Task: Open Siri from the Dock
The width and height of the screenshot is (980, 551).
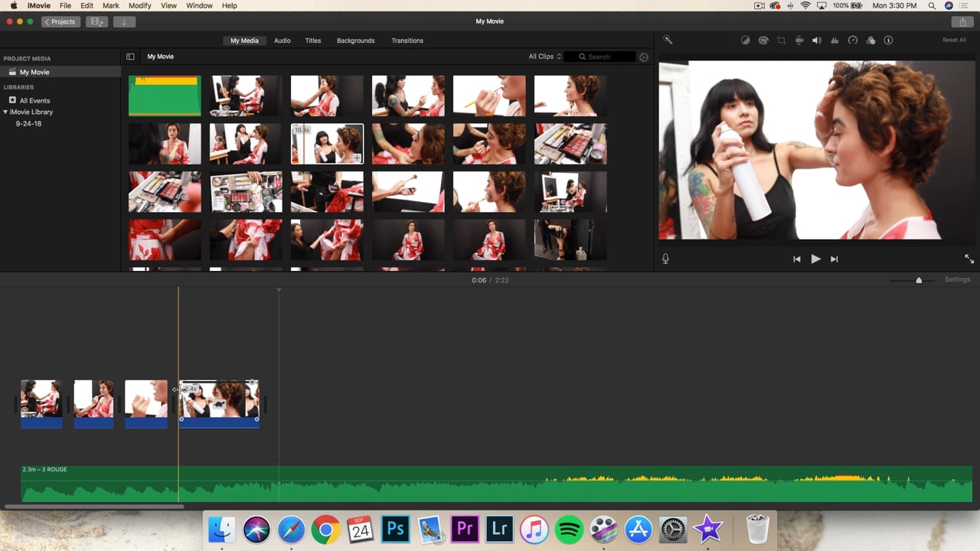Action: [256, 529]
